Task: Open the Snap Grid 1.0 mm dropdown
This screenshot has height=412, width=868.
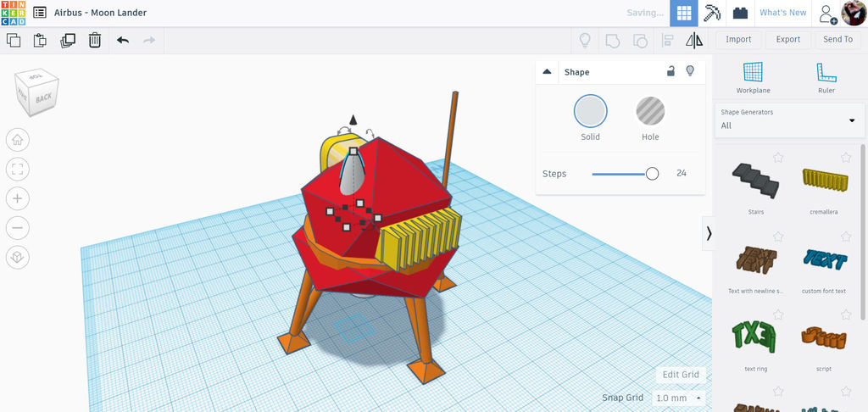Action: pos(678,398)
